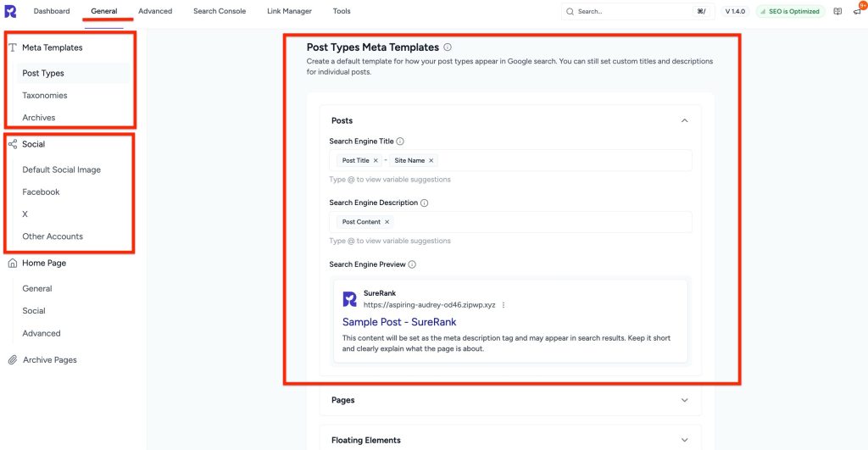The width and height of the screenshot is (868, 450).
Task: Click three-dot menu beside preview URL
Action: coord(504,305)
